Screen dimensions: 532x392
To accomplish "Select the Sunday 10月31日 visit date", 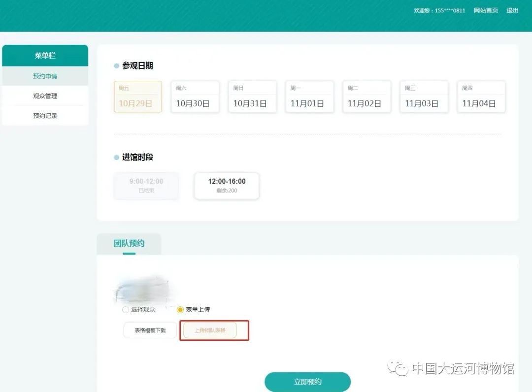I will (252, 97).
